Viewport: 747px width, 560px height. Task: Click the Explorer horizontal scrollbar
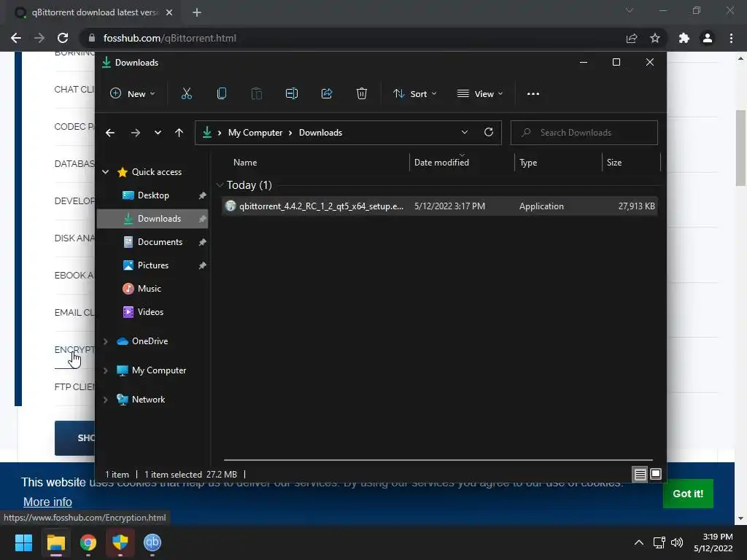pos(438,460)
